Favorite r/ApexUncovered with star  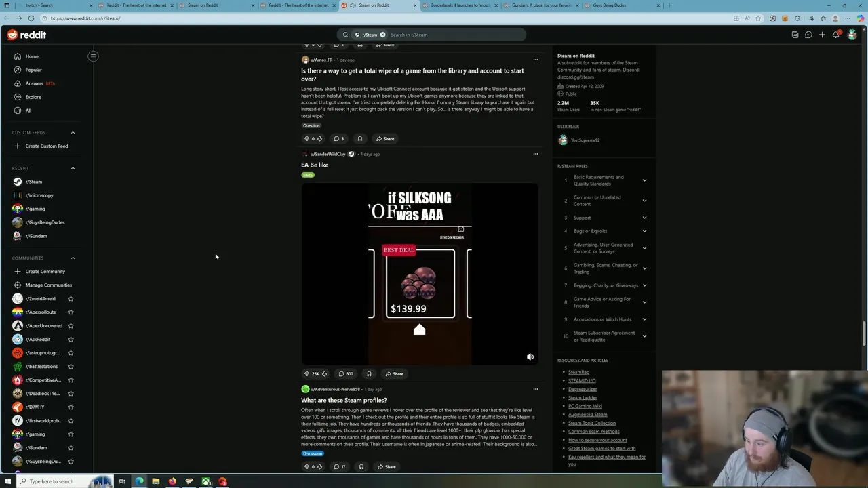coord(71,325)
